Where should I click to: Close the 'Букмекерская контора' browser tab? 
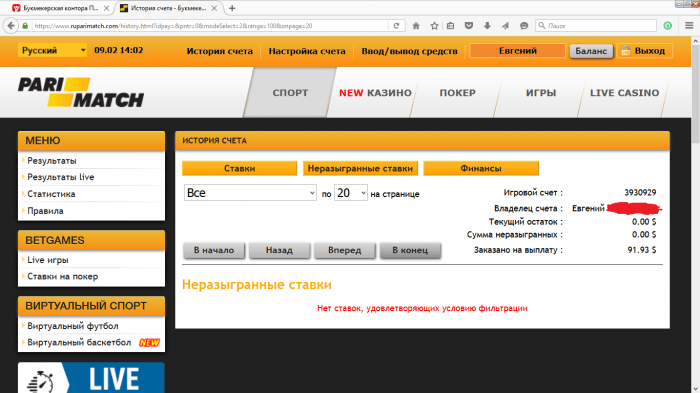(x=106, y=8)
